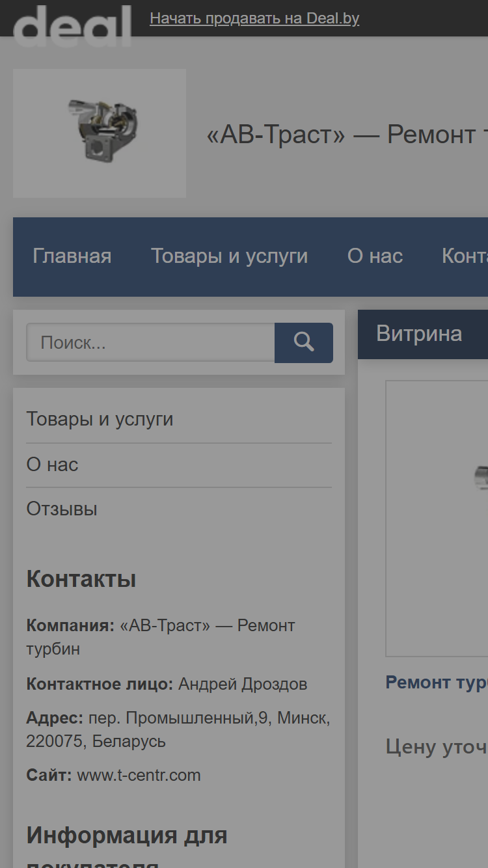
Task: Open the cut-off Контакты navbar item
Action: click(465, 256)
